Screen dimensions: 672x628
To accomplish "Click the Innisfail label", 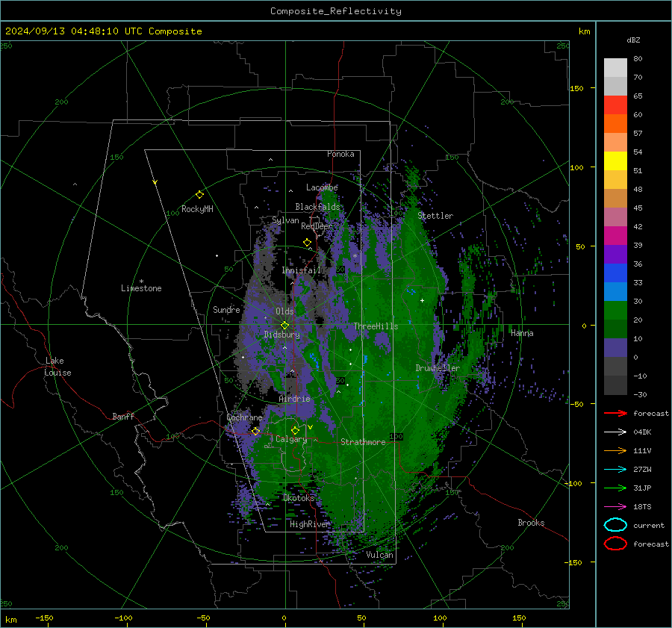I will point(301,270).
